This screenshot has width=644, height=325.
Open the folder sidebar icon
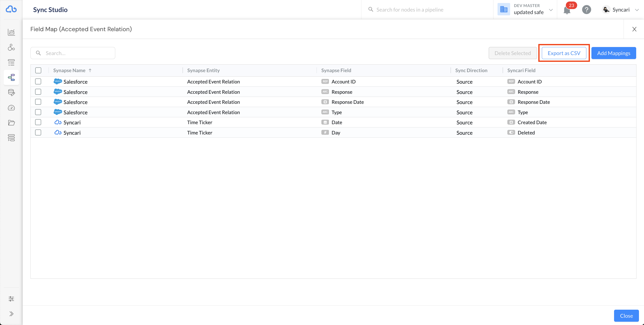(x=11, y=123)
